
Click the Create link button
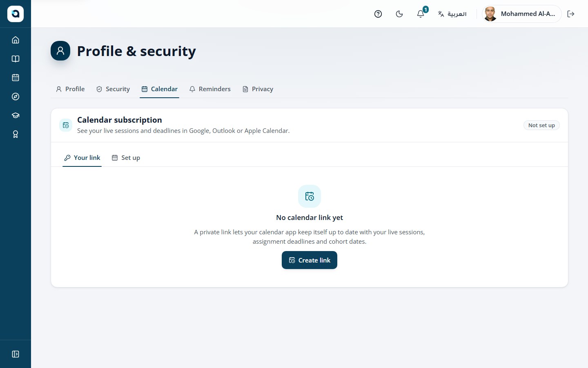click(310, 260)
